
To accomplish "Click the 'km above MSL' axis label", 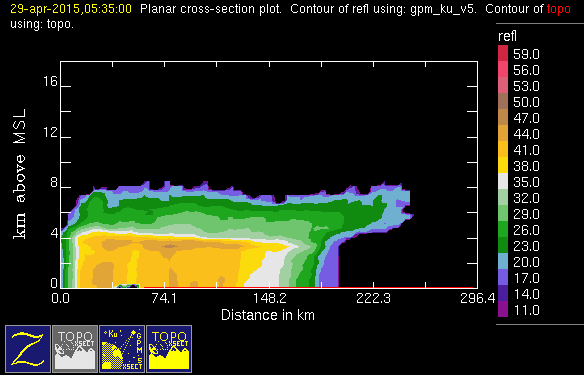I will tap(20, 174).
